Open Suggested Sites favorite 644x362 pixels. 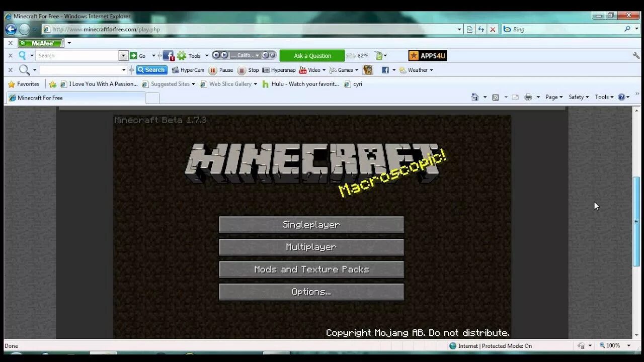tap(169, 84)
